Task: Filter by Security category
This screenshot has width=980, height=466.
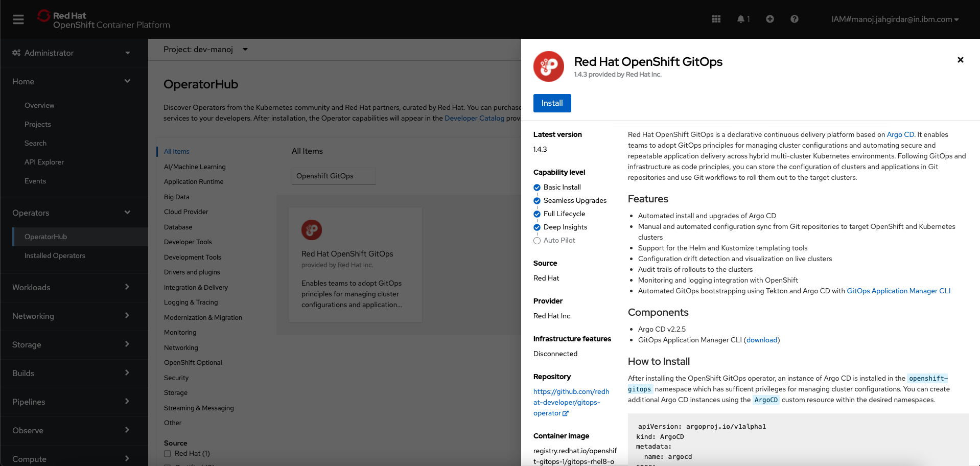Action: (176, 378)
